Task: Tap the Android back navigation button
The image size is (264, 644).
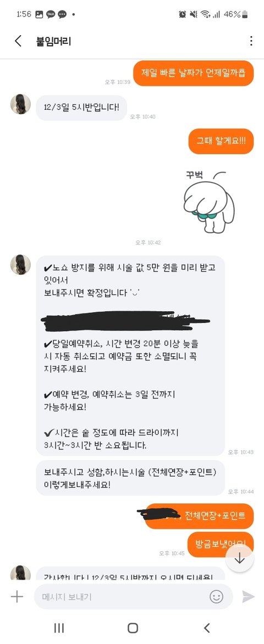Action: (x=207, y=628)
